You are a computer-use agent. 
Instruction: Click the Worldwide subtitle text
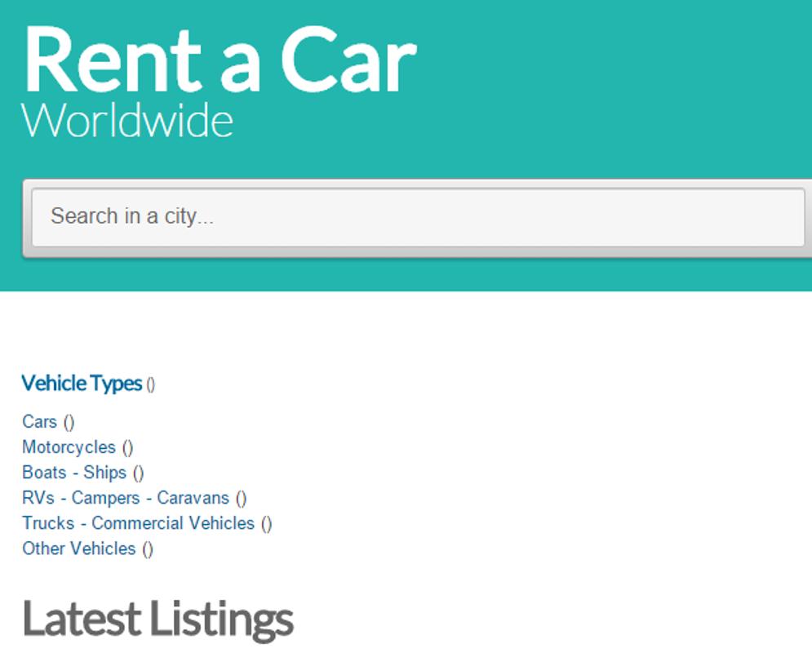coord(127,120)
